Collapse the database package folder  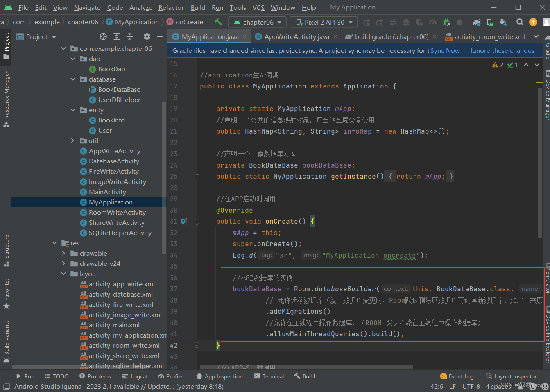(73, 79)
